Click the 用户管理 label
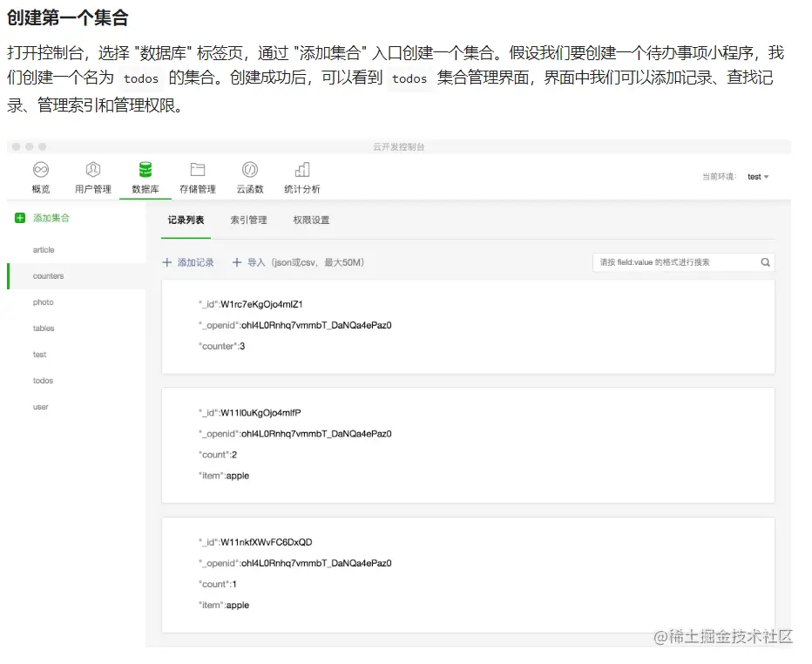The height and width of the screenshot is (664, 812). [93, 189]
